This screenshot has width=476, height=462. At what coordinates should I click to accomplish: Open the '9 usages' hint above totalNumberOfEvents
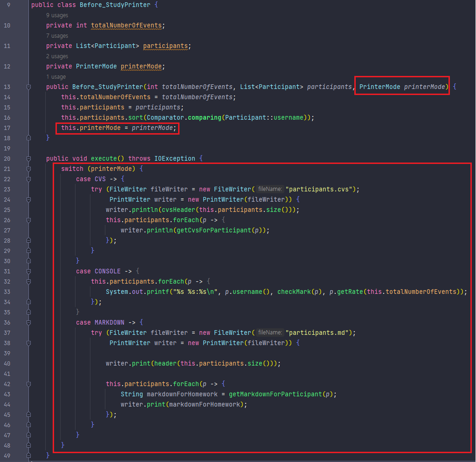[x=57, y=15]
